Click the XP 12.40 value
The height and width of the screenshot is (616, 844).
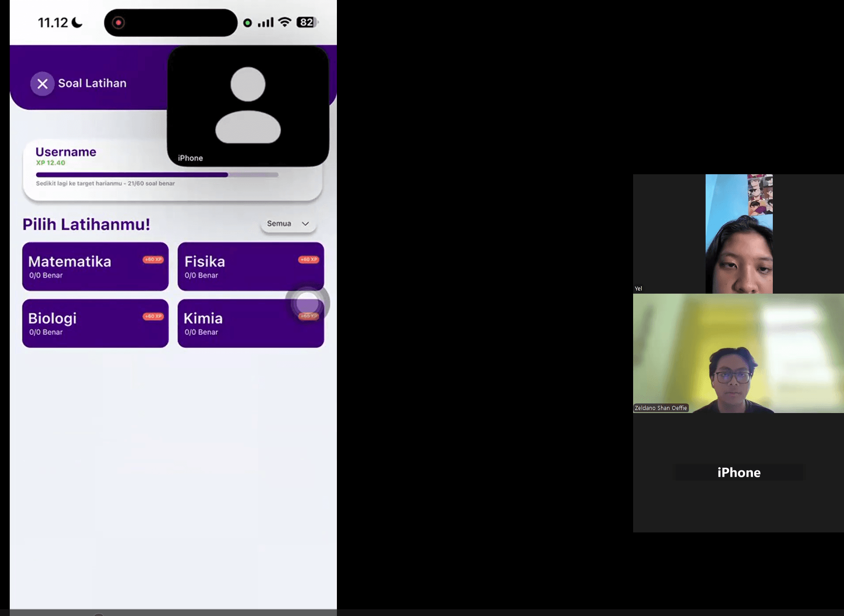coord(50,163)
